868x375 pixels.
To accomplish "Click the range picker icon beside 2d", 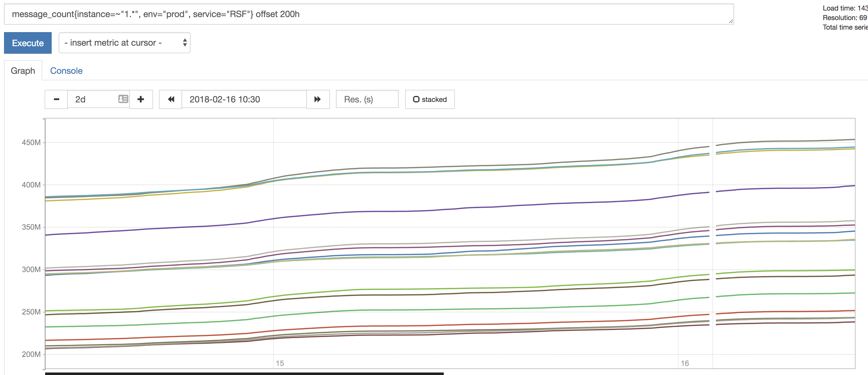I will (x=123, y=99).
